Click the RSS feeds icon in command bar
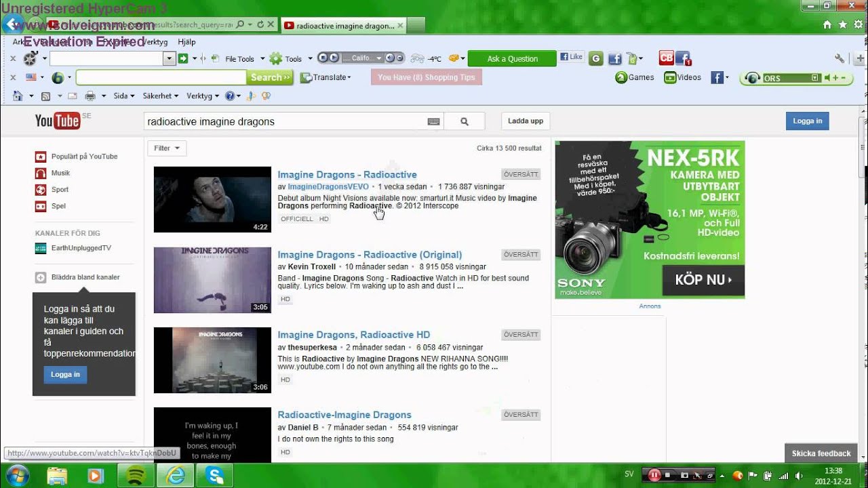 tap(46, 96)
